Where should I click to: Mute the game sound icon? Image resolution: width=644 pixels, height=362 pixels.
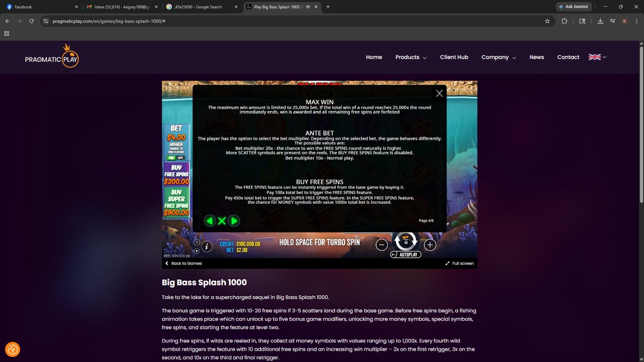(x=197, y=251)
